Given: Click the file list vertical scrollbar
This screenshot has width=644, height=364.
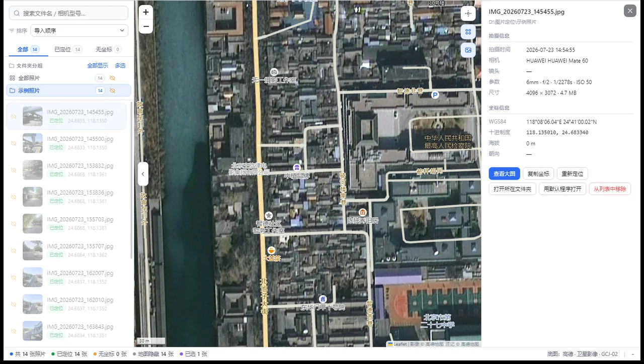Looking at the screenshot, I should click(x=132, y=181).
